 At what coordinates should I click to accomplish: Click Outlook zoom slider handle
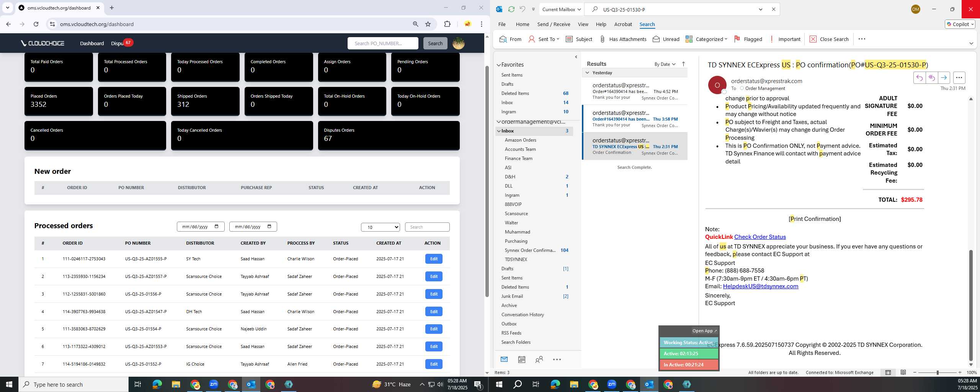[938, 372]
